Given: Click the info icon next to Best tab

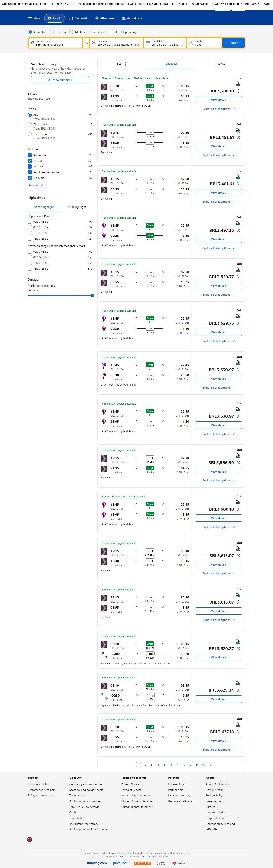Looking at the screenshot, I should pos(125,64).
